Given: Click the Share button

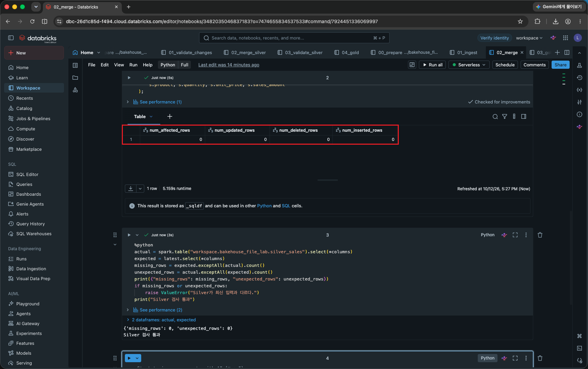Looking at the screenshot, I should tap(560, 65).
